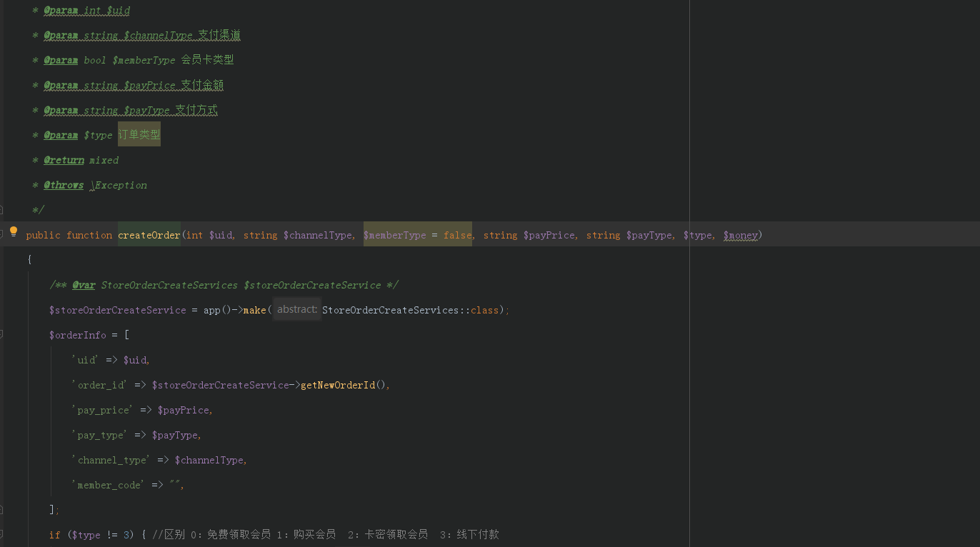Click the $channelType function parameter
This screenshot has height=547, width=980.
point(318,235)
